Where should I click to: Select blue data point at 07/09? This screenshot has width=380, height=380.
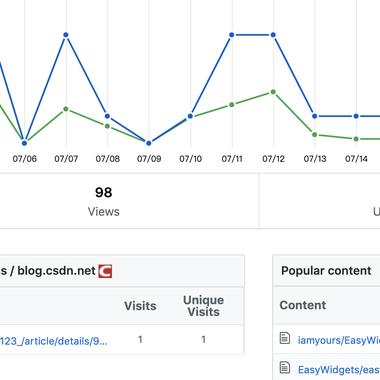[149, 143]
